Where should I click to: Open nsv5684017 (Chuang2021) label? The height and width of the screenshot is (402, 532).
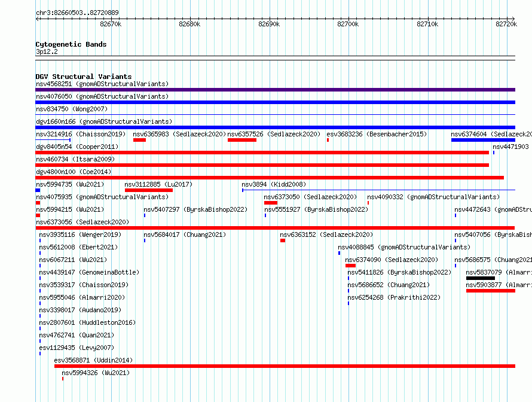(185, 234)
